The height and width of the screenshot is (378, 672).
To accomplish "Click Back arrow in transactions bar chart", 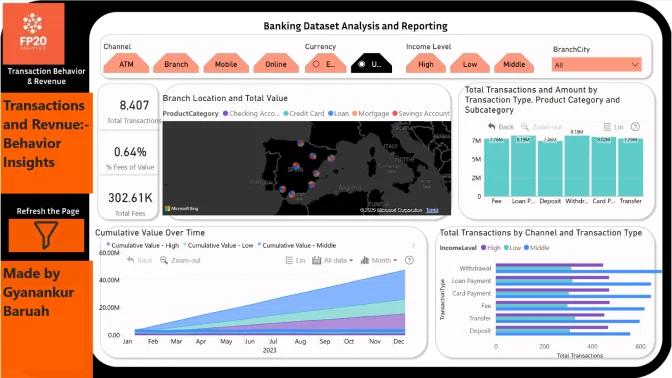I will [x=492, y=127].
